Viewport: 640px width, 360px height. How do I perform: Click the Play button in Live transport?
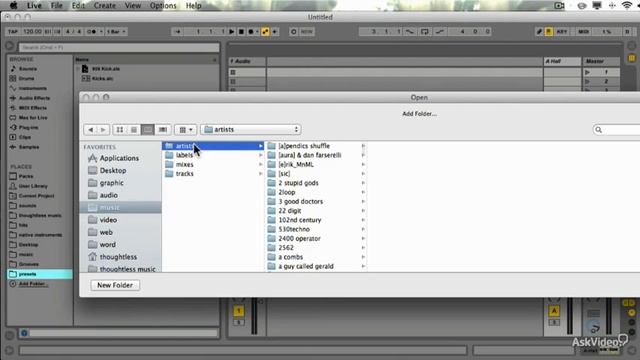coord(231,31)
